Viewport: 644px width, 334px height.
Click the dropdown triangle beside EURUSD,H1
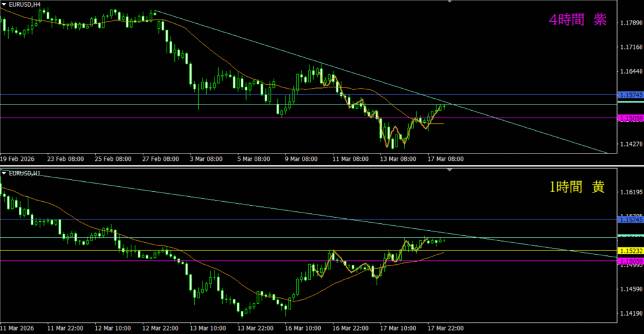pyautogui.click(x=4, y=172)
